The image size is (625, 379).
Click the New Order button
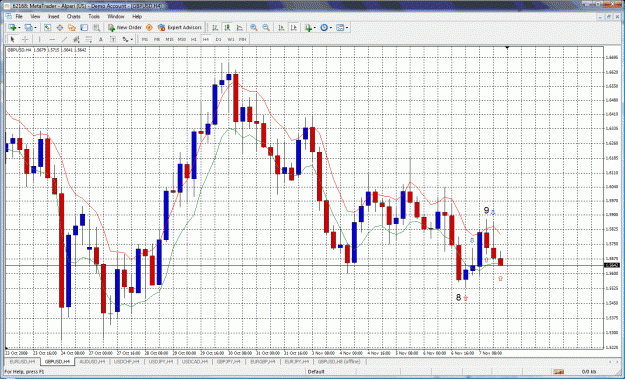pos(125,27)
